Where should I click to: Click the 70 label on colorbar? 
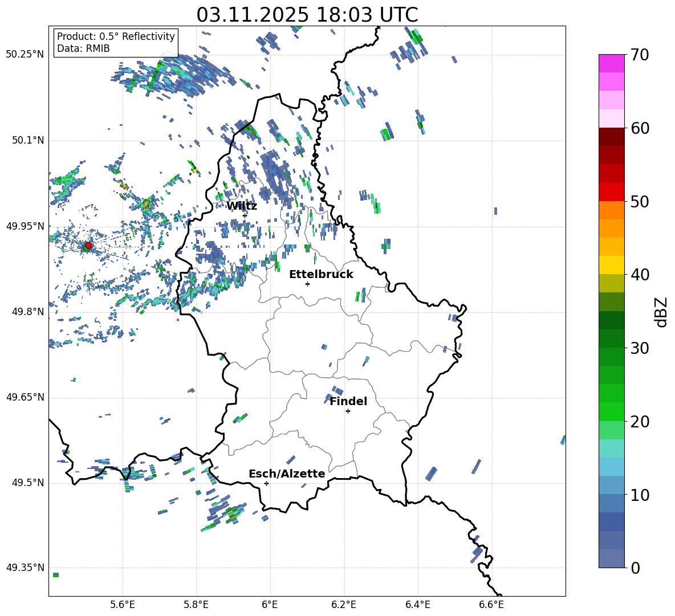pyautogui.click(x=640, y=55)
